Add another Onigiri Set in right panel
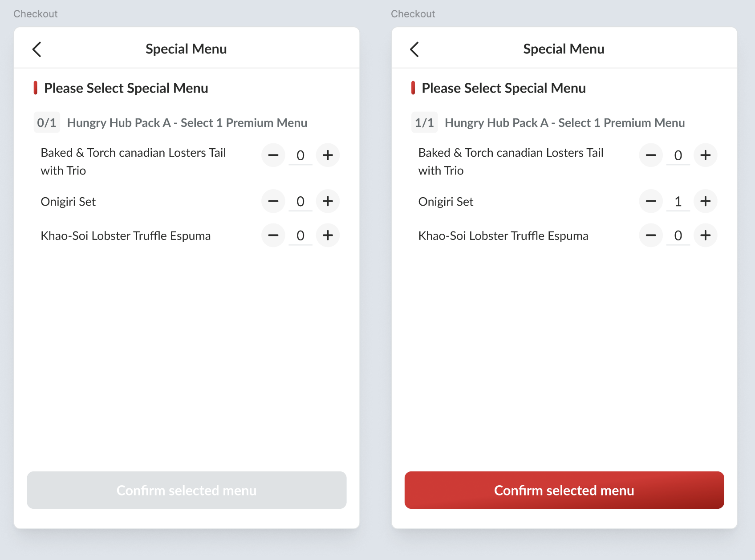Viewport: 755px width, 560px height. coord(705,201)
